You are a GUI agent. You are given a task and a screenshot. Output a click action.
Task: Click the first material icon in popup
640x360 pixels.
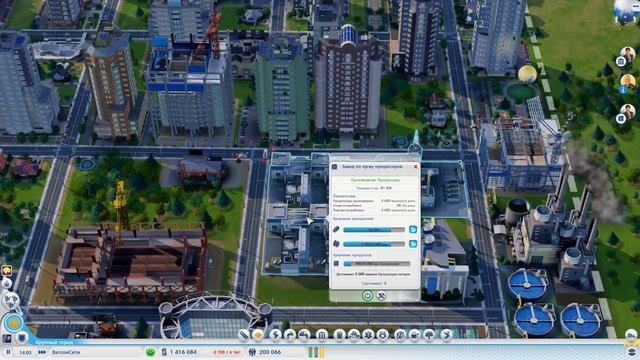click(336, 229)
